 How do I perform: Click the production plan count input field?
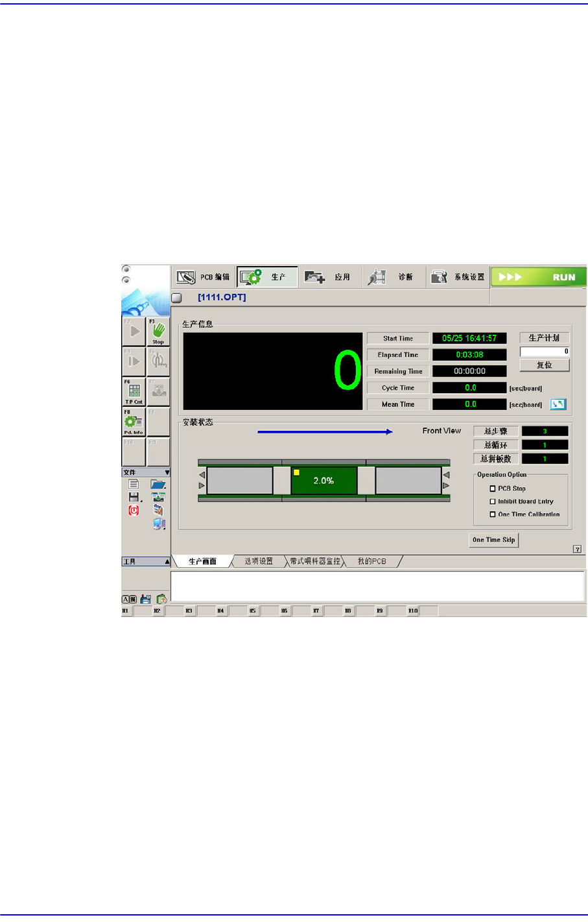pos(545,351)
